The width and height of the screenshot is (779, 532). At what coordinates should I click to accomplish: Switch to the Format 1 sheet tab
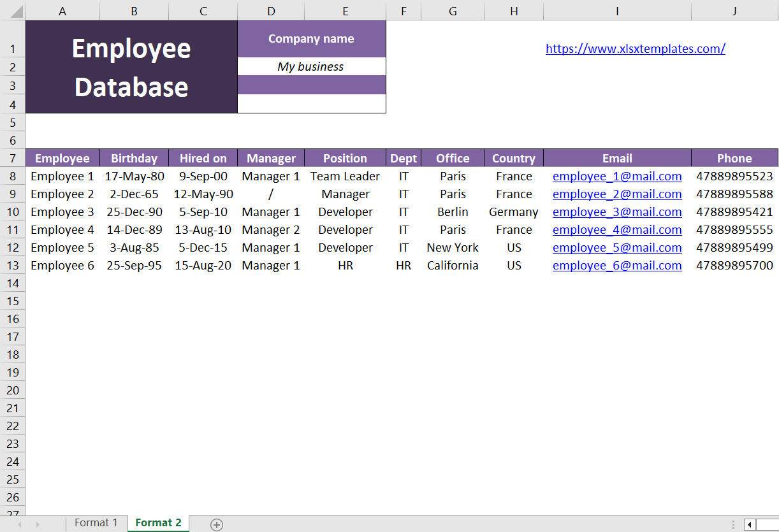click(x=96, y=523)
